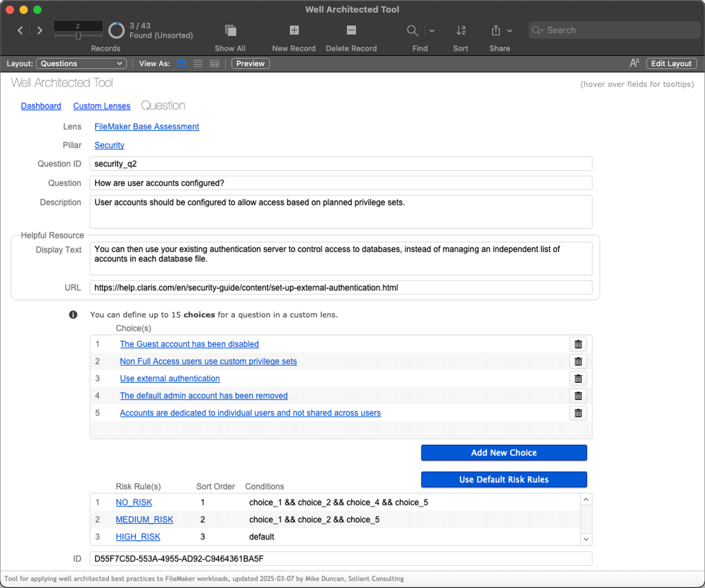Viewport: 705px width, 588px height.
Task: Delete default admin account choice trash icon
Action: 578,396
